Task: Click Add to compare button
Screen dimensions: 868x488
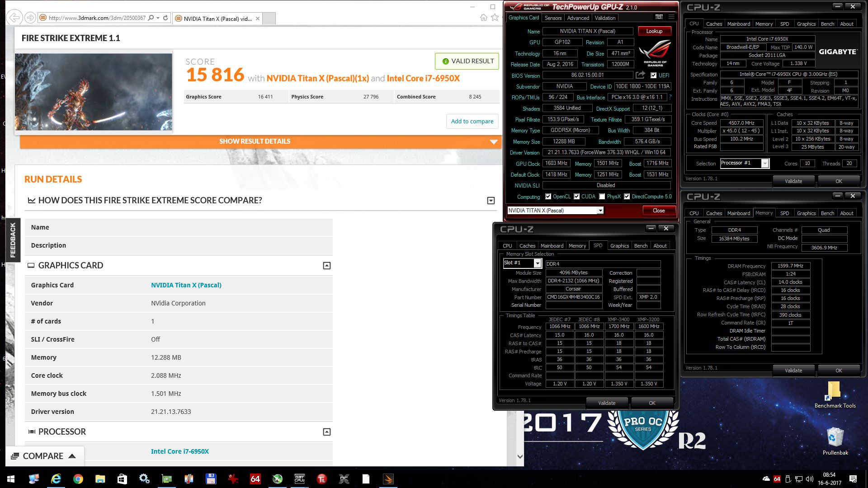Action: [472, 121]
